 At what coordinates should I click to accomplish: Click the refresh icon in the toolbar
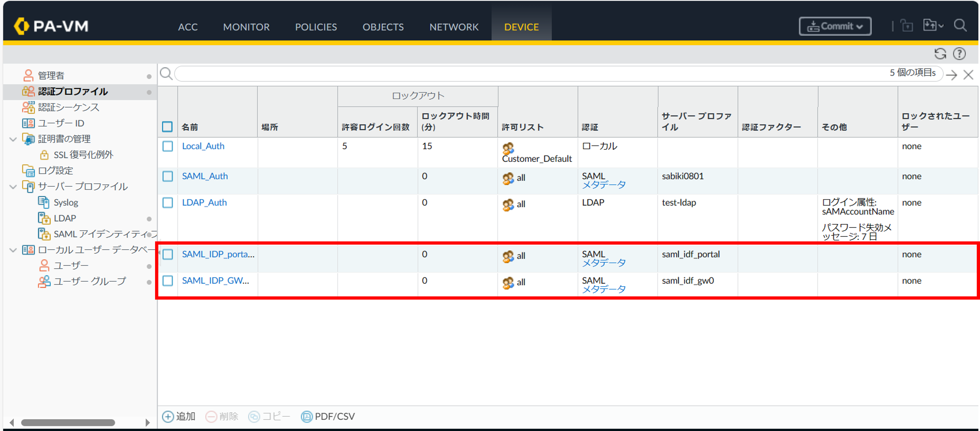pyautogui.click(x=940, y=54)
